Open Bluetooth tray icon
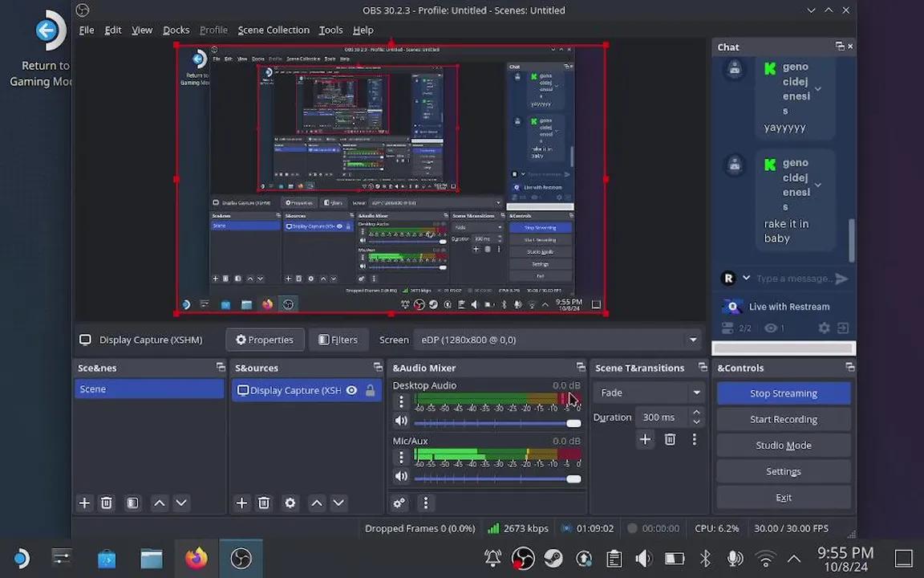The image size is (924, 578). (705, 558)
